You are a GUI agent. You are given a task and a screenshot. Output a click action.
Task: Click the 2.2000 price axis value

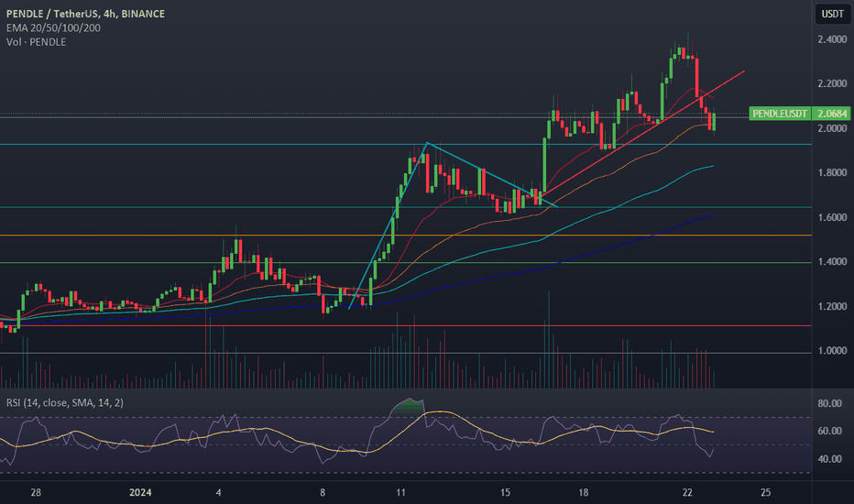832,83
